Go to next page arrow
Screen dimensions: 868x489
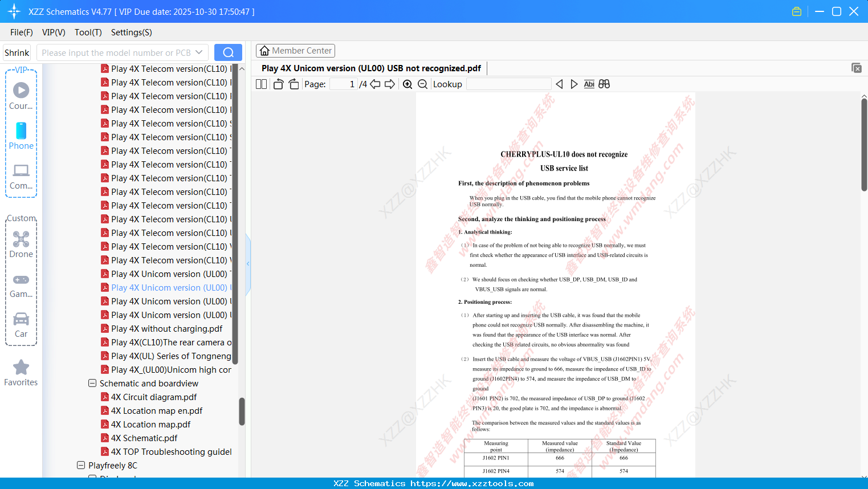[390, 84]
